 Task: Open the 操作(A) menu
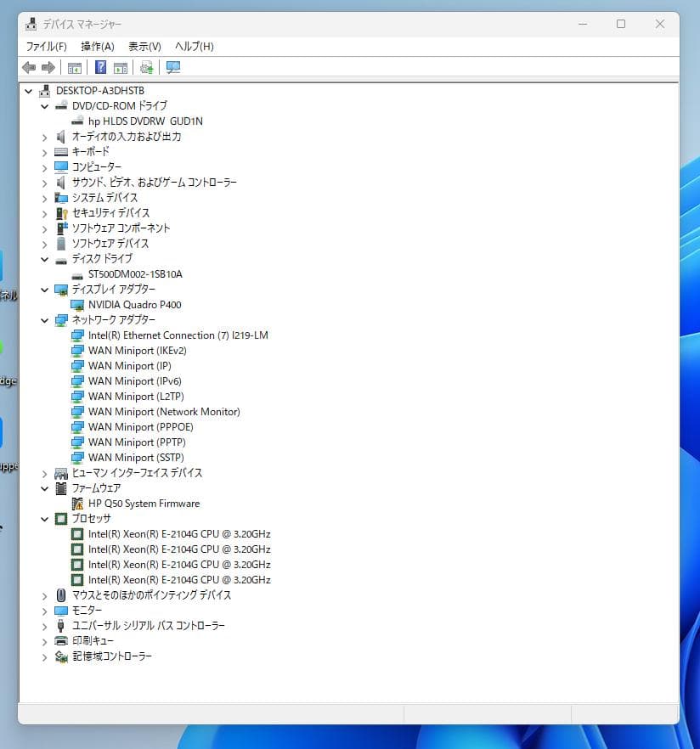click(97, 47)
